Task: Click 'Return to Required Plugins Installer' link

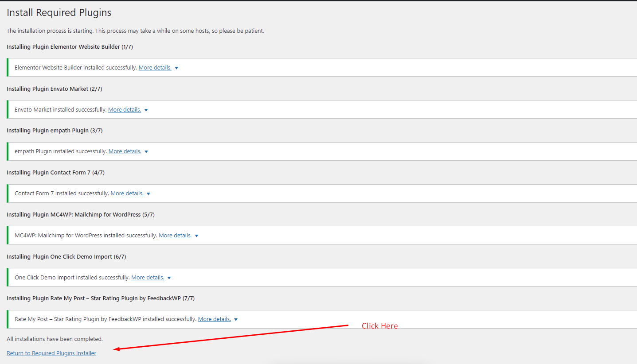Action: tap(51, 353)
